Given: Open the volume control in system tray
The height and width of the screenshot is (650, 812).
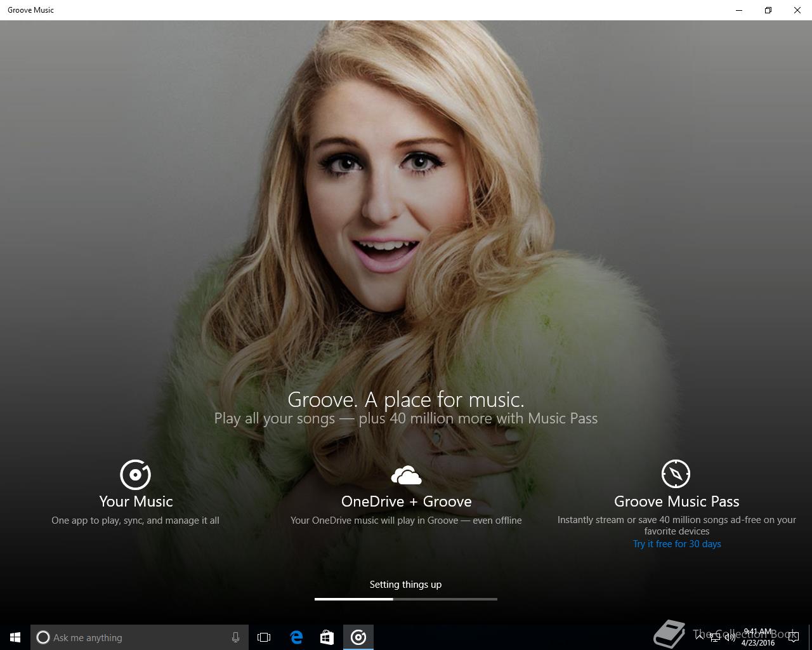Looking at the screenshot, I should tap(730, 637).
